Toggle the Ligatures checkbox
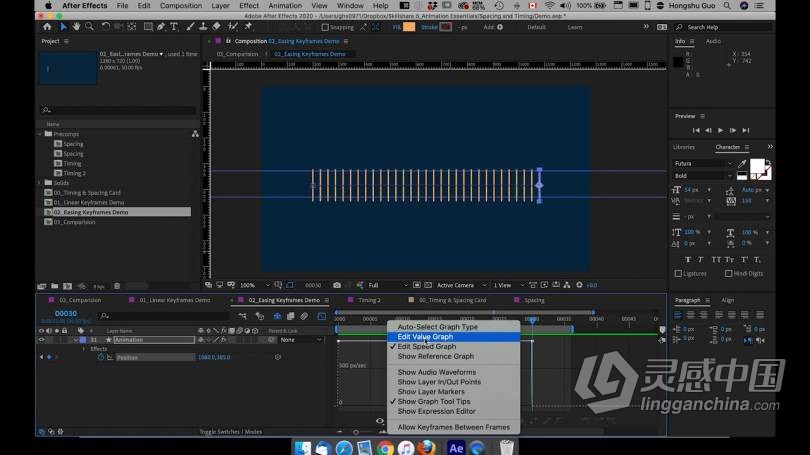The image size is (810, 455). (x=678, y=273)
